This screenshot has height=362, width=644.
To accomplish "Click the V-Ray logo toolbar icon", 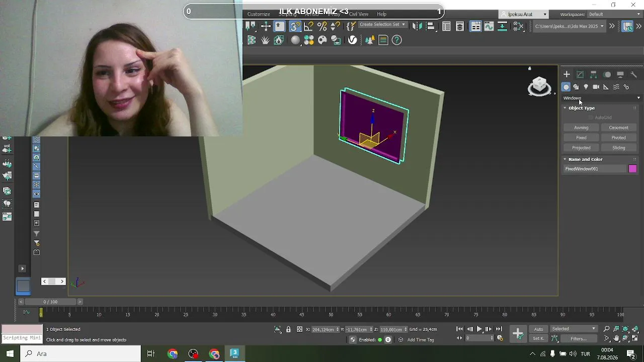I will (353, 40).
